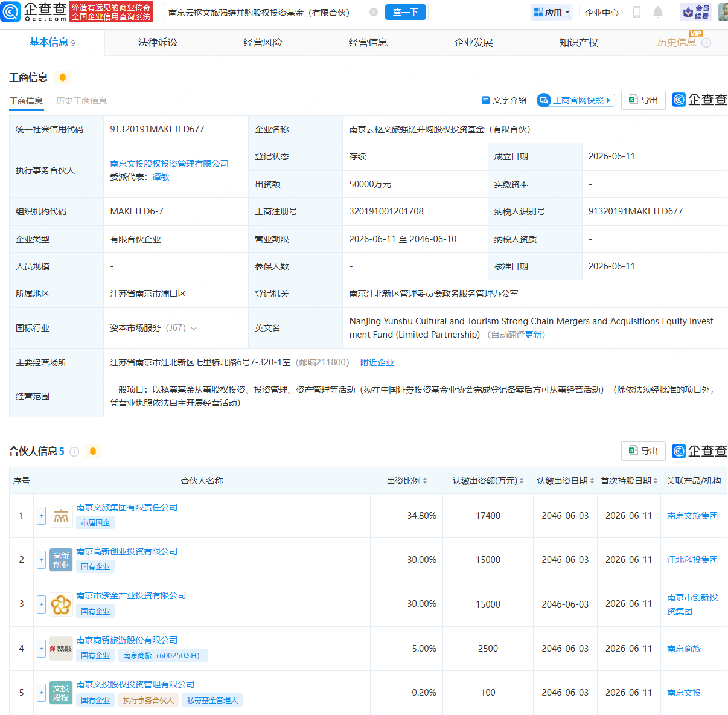728x715 pixels.
Task: Click 更新 next to auto-translated English name
Action: pyautogui.click(x=534, y=335)
